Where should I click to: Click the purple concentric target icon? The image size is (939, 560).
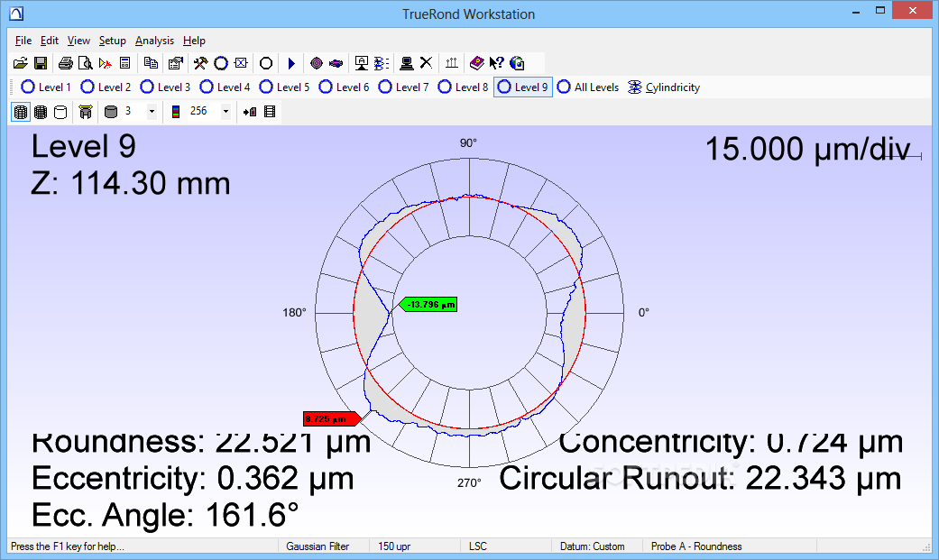tap(317, 63)
